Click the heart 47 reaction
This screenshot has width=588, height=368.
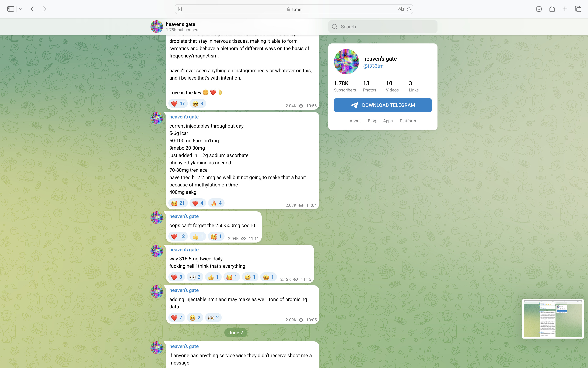tap(178, 104)
